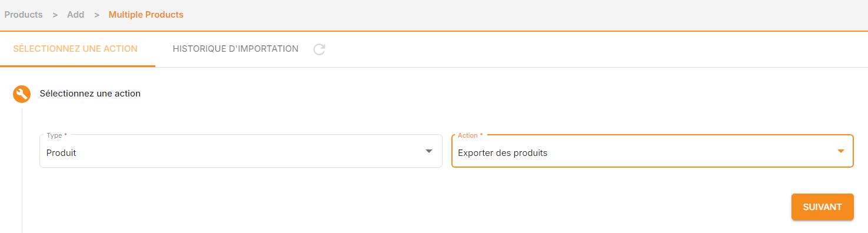
Task: Select the Sélectionnez une action tab
Action: pos(75,49)
